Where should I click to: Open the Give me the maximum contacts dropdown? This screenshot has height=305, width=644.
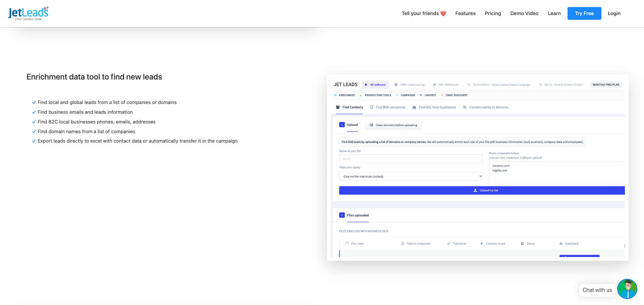pyautogui.click(x=411, y=176)
